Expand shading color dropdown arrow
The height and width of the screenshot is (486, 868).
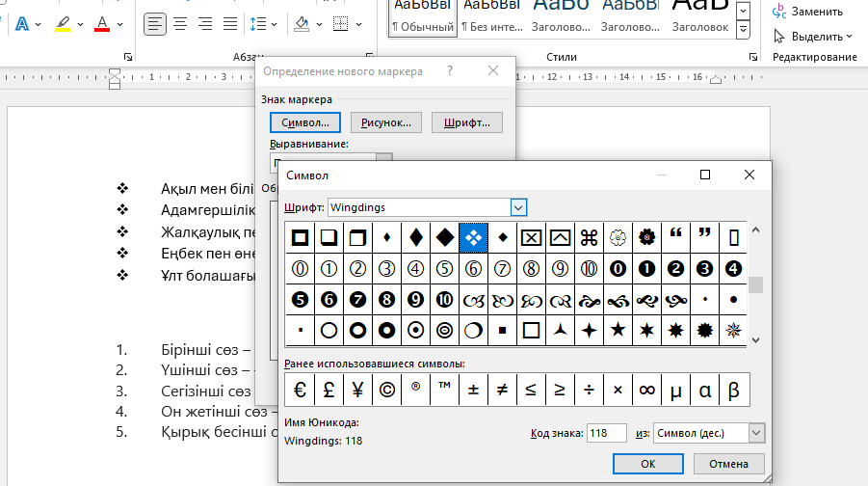coord(320,24)
